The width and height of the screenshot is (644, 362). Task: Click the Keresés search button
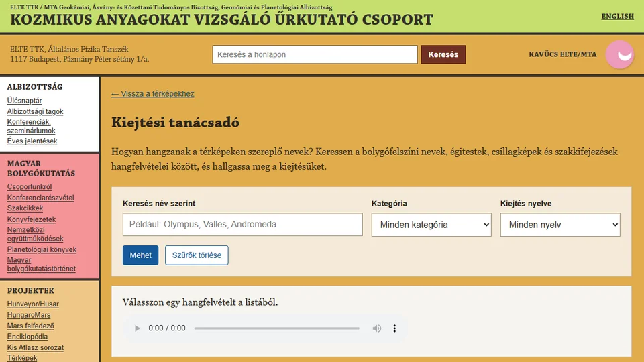click(443, 54)
